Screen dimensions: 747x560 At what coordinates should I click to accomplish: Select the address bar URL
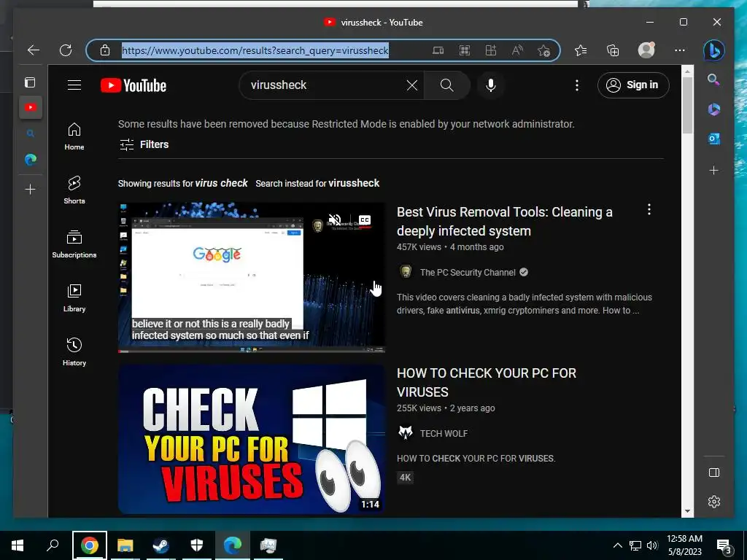255,50
